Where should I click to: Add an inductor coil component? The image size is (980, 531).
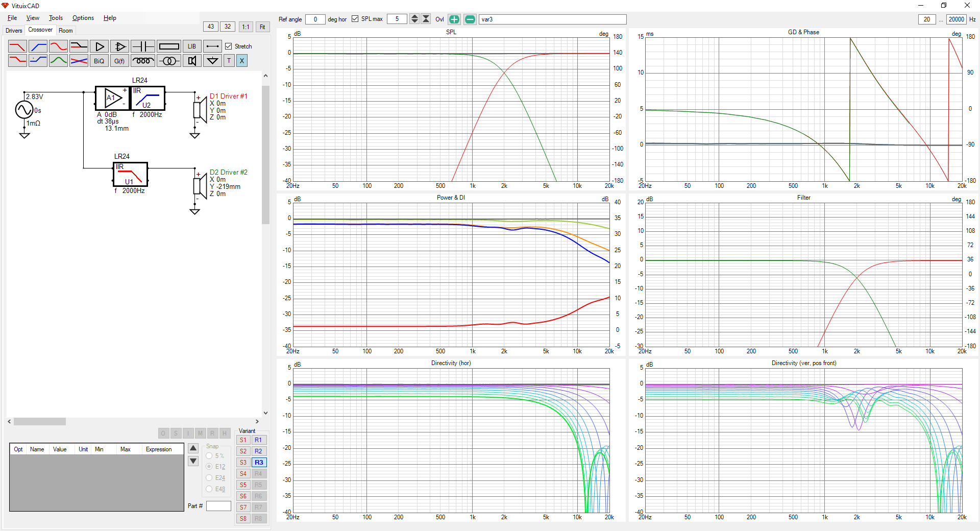pos(143,61)
